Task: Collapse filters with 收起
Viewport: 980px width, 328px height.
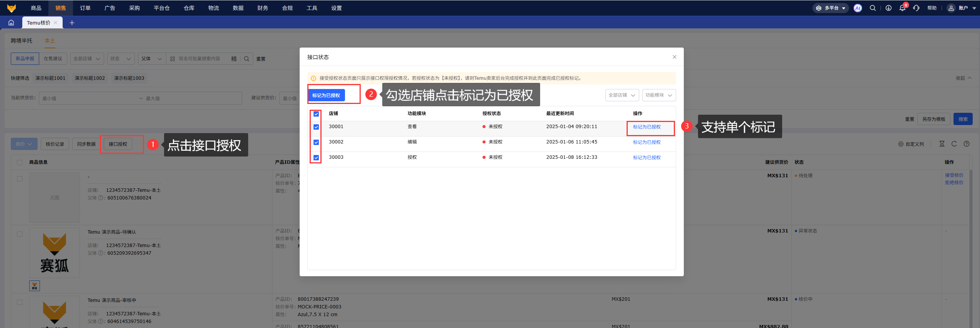Action: pyautogui.click(x=964, y=78)
